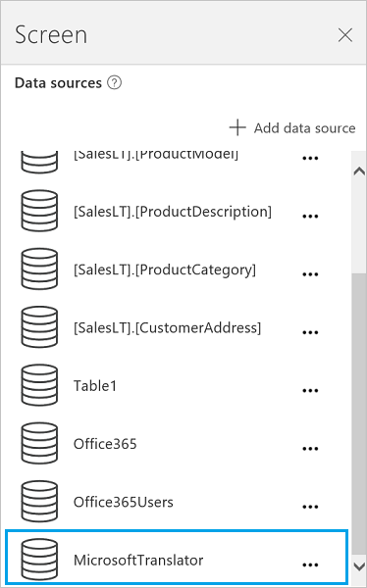The height and width of the screenshot is (588, 367).
Task: Open the ellipsis menu for Office365Users
Action: tap(310, 507)
